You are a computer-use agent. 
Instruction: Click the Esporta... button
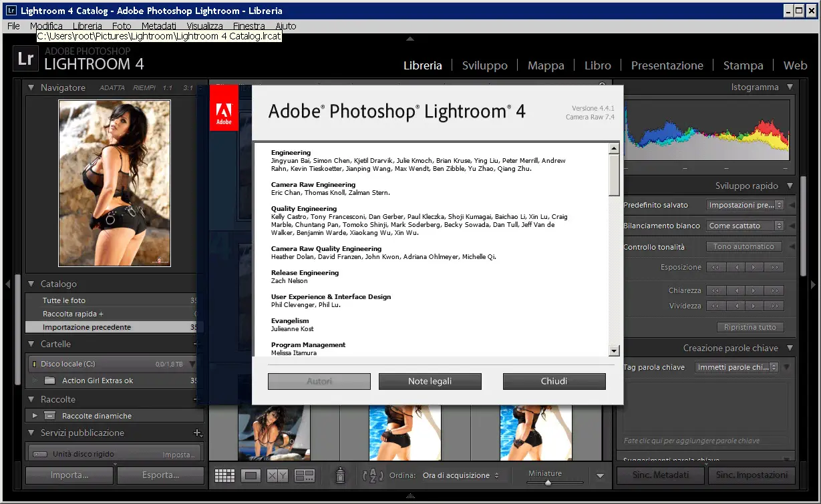pyautogui.click(x=160, y=475)
